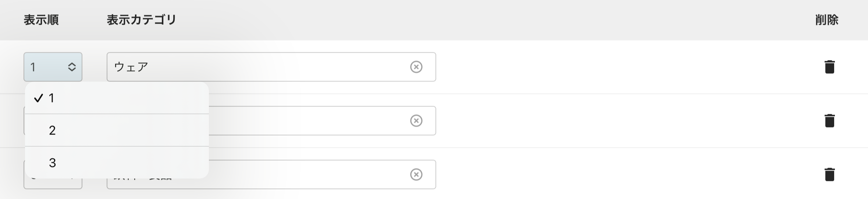Choose option 1 in the order list
This screenshot has width=868, height=199.
pos(117,98)
